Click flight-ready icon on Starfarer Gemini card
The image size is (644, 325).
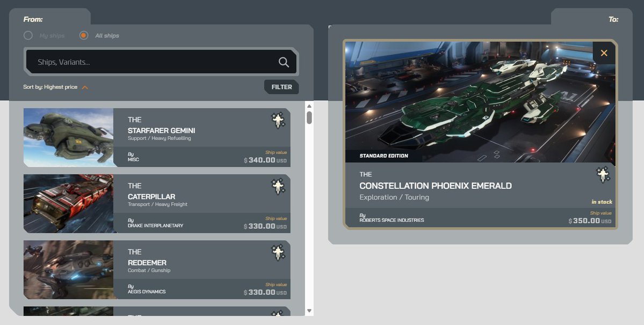pyautogui.click(x=278, y=121)
